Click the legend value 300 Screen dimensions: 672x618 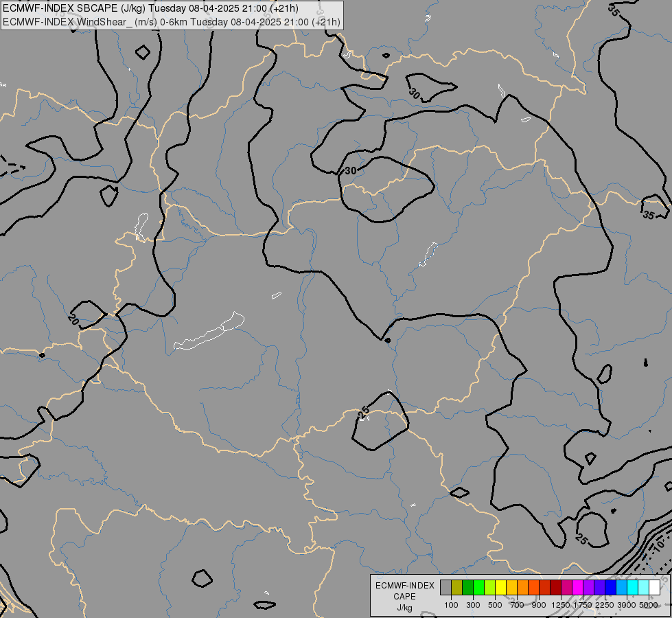point(473,605)
